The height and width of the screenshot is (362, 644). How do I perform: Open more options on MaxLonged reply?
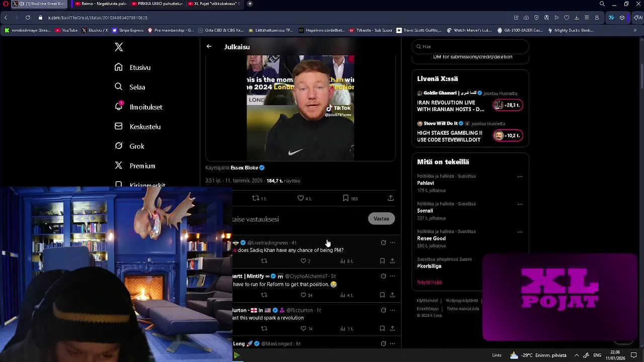point(392,344)
